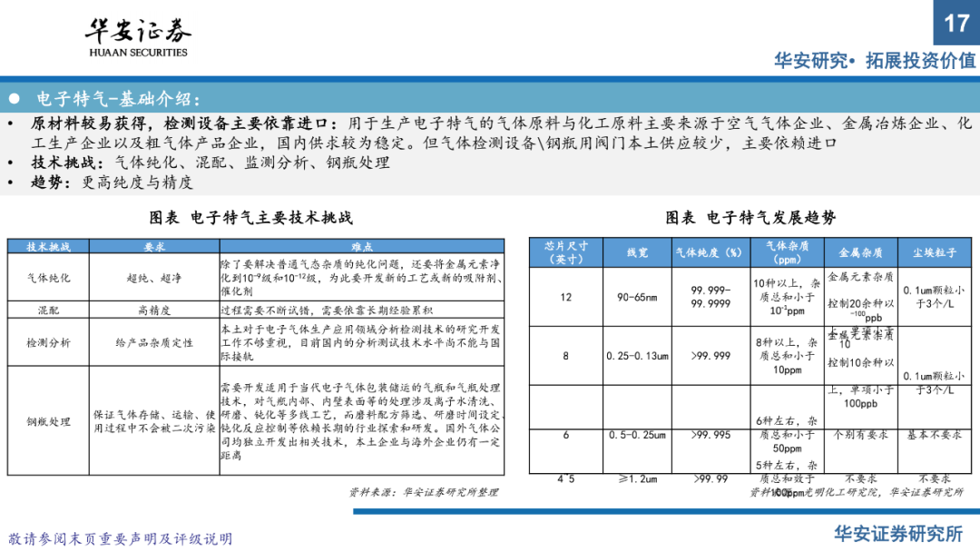The image size is (980, 552).
Task: Click the '个别有要求' cell
Action: pos(860,435)
